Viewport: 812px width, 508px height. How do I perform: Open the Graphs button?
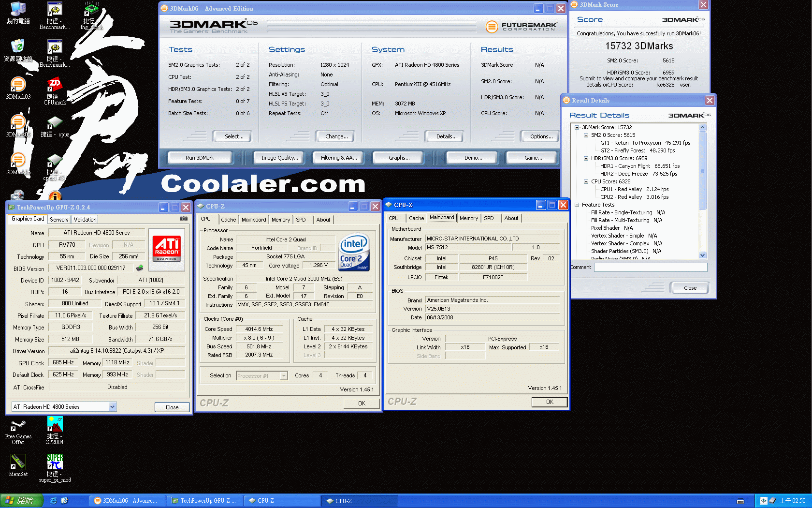click(x=399, y=158)
